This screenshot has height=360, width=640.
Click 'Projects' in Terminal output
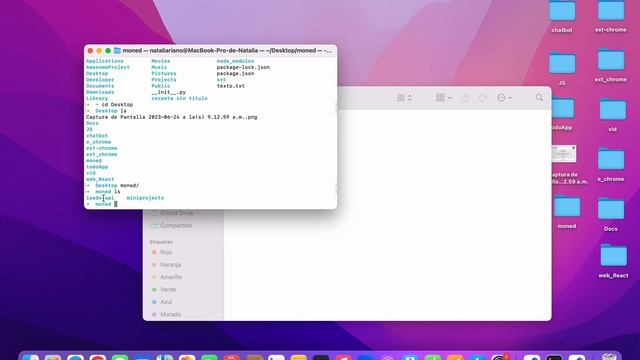[164, 80]
